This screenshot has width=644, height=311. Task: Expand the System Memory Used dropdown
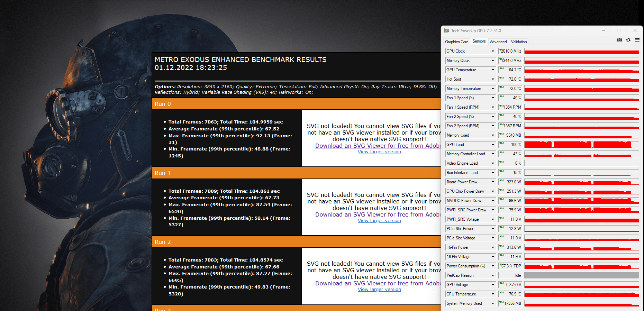click(x=493, y=303)
